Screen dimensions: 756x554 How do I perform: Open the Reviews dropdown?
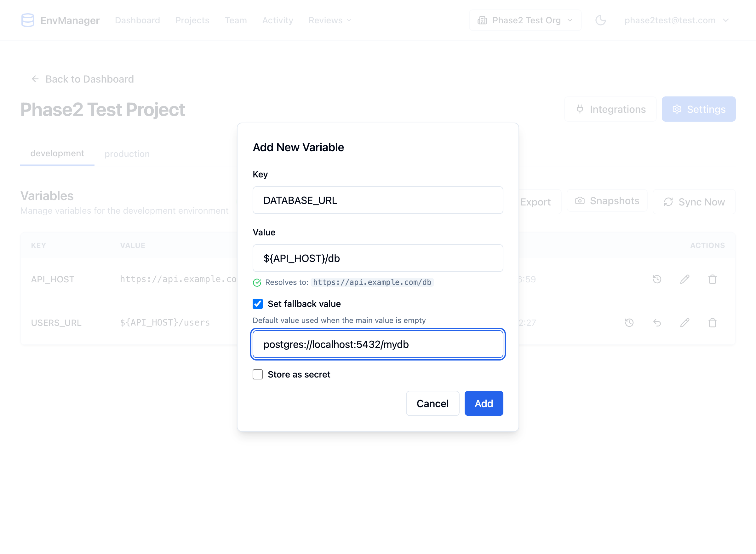pos(329,20)
